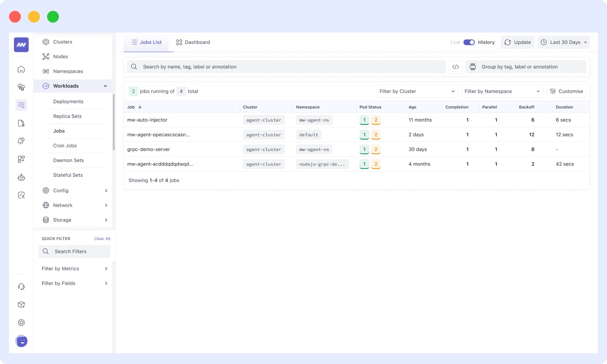Switch to the Jobs List tab

[x=146, y=43]
